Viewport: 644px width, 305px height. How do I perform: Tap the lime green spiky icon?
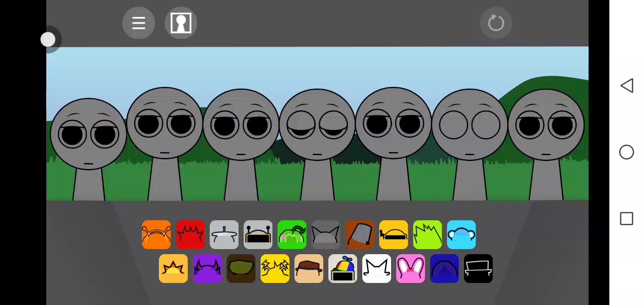(x=427, y=235)
